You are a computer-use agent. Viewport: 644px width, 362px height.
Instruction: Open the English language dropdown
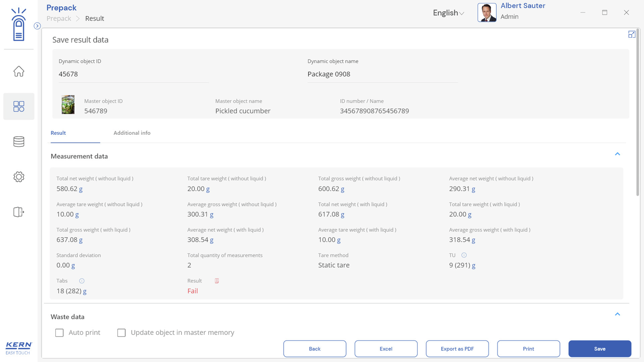(x=448, y=13)
